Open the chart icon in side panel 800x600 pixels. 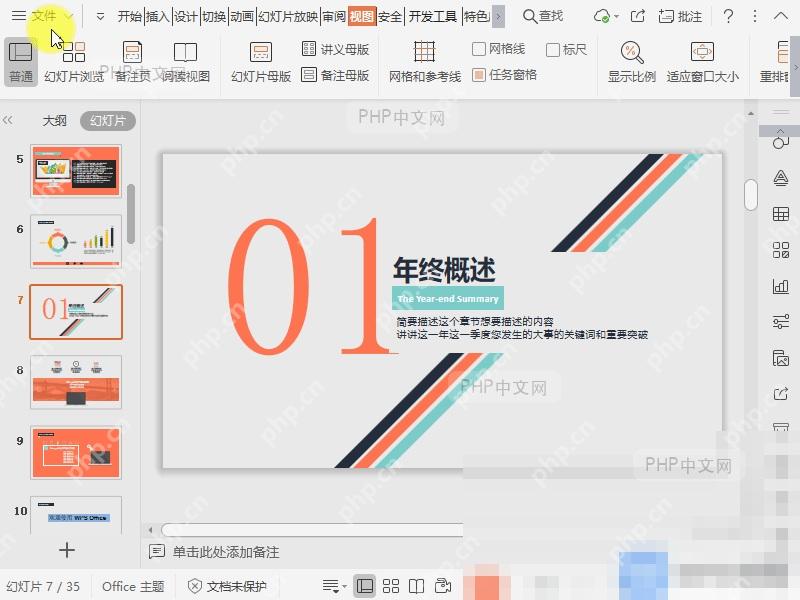(x=781, y=286)
